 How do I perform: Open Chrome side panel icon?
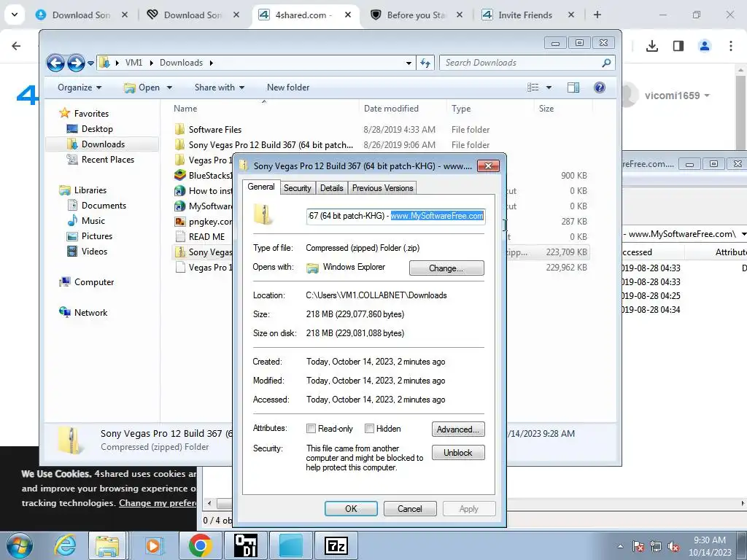click(x=678, y=46)
